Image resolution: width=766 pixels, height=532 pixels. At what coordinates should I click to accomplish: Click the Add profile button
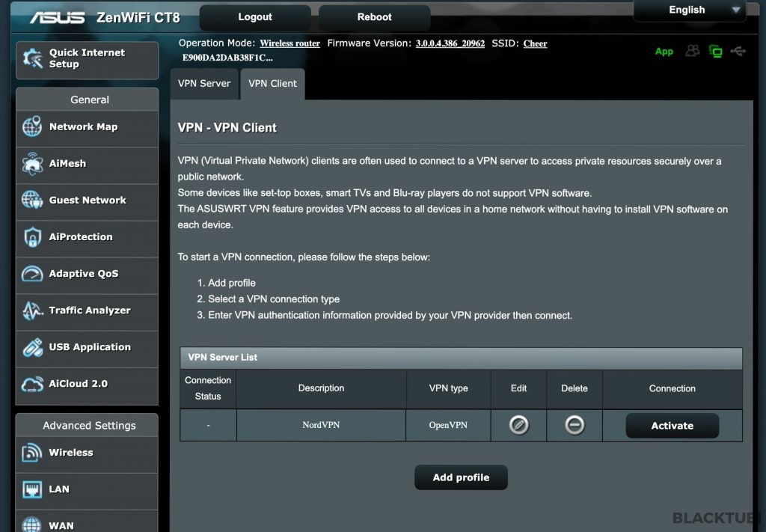[x=461, y=477]
